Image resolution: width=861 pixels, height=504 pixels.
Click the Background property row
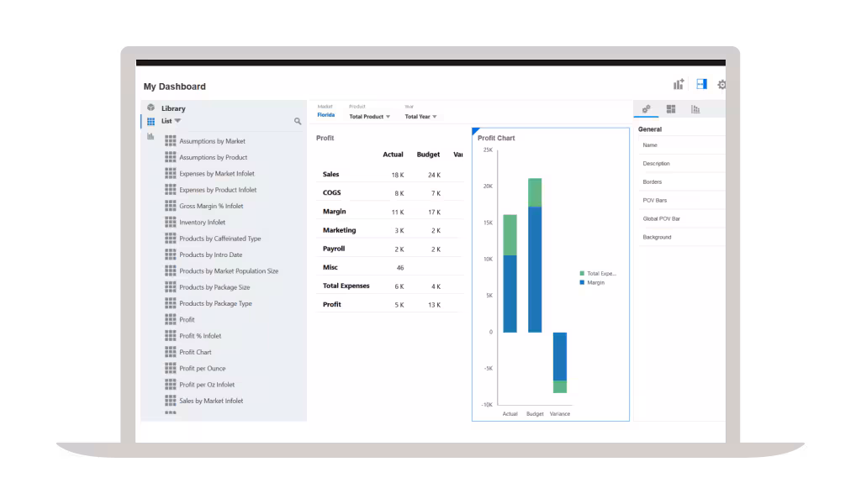point(681,238)
